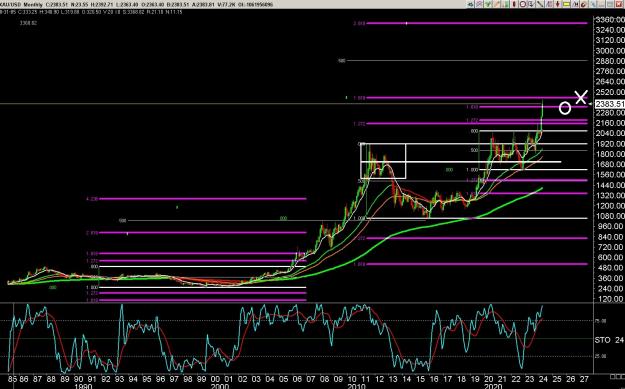This screenshot has width=625, height=389.
Task: Select the light blue pencil toolbar icon
Action: (593, 4)
